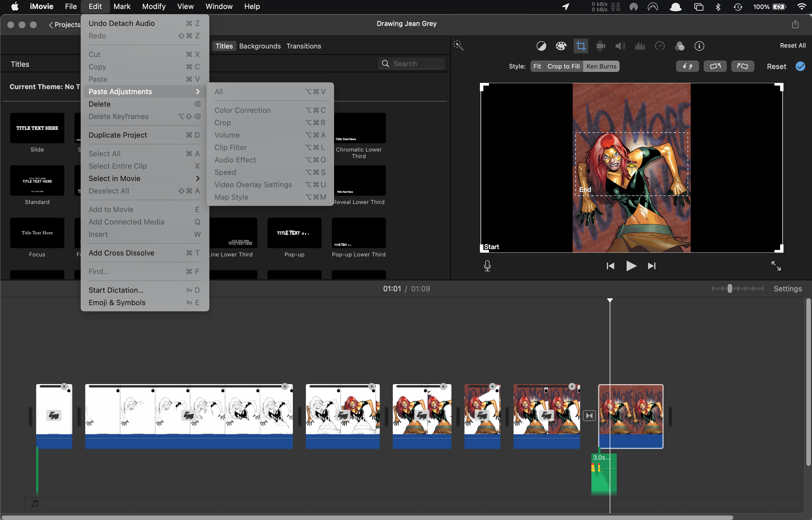Select the Fit crop style
This screenshot has width=812, height=520.
pos(537,66)
